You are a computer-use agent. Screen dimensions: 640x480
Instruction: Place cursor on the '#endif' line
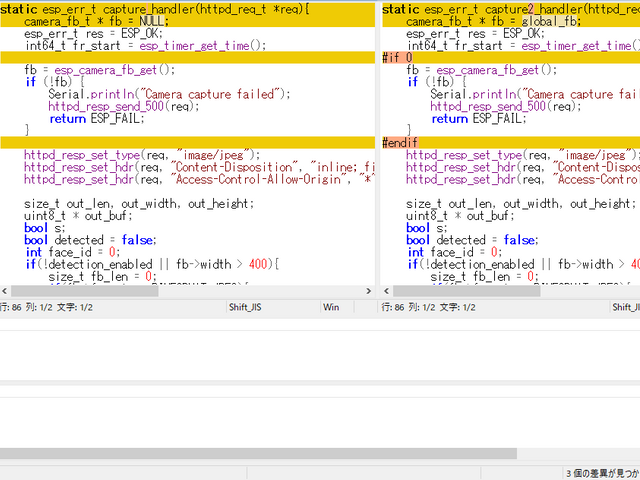click(402, 143)
